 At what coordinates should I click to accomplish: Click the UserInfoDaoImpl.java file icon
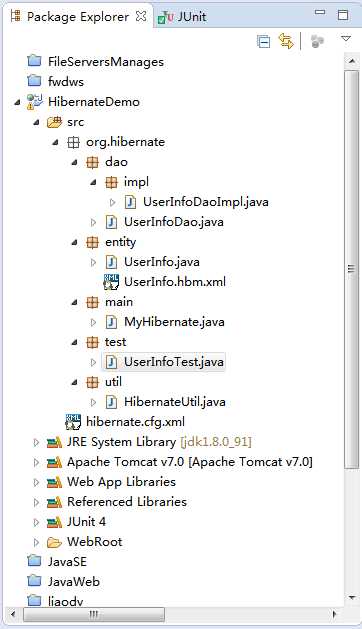(130, 202)
